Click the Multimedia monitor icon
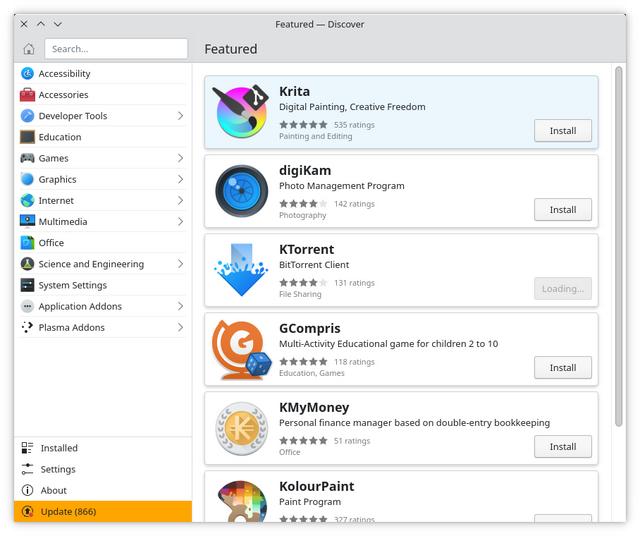Screen dimensions: 640x536 (27, 221)
